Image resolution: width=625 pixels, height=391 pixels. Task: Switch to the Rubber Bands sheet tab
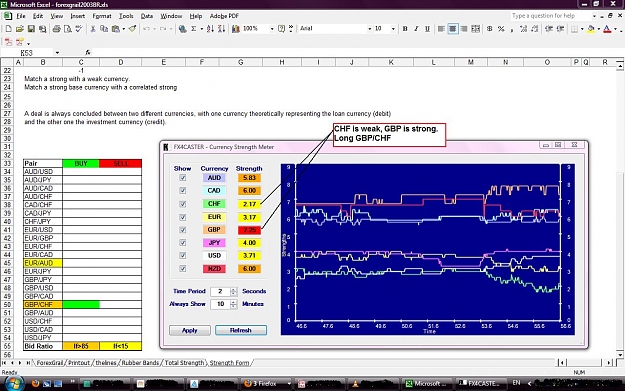[140, 363]
